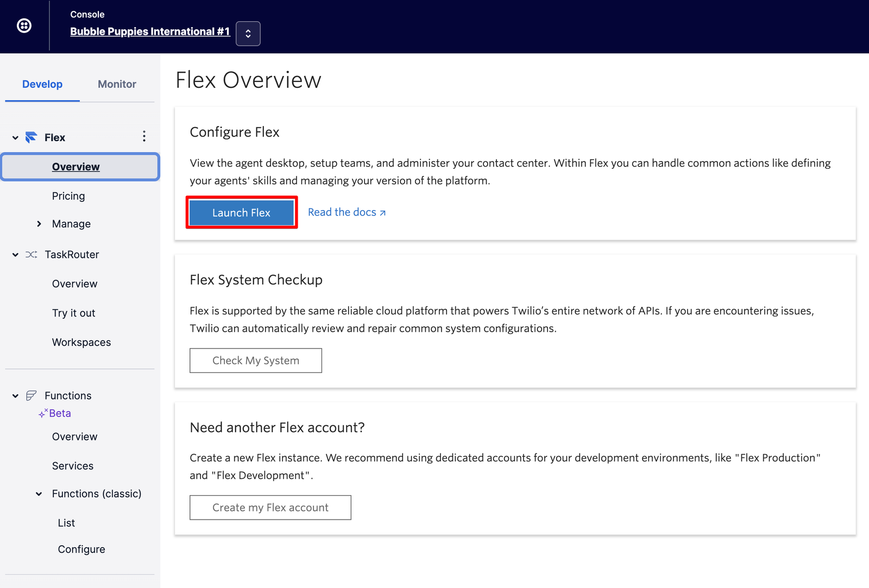Image resolution: width=869 pixels, height=588 pixels.
Task: Select the Develop tab
Action: click(42, 84)
